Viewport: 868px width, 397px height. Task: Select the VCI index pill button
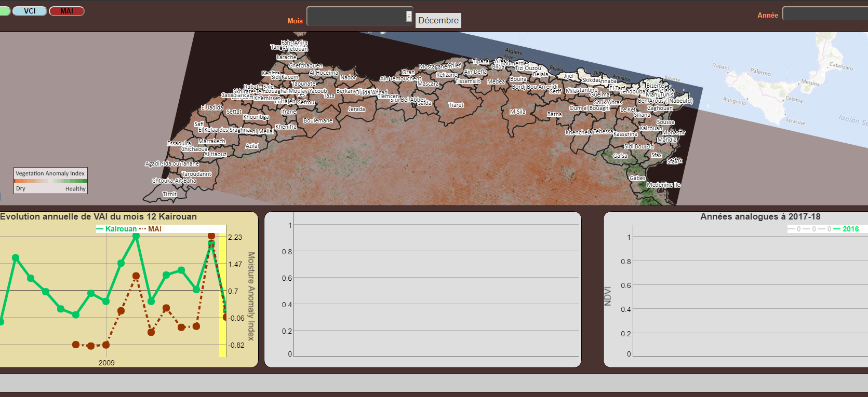coord(30,11)
